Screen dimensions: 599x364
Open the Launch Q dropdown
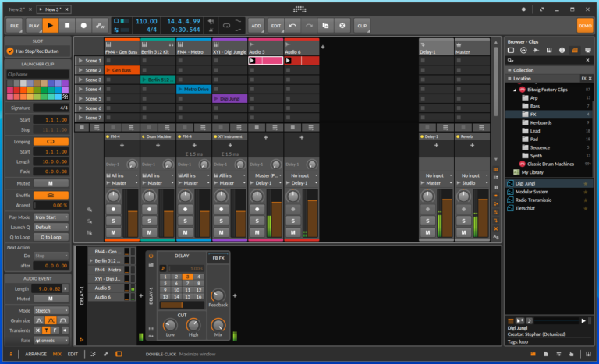pyautogui.click(x=51, y=228)
